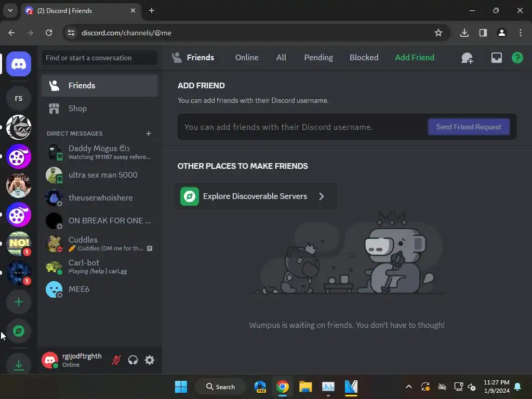The height and width of the screenshot is (399, 532).
Task: Open the first purple film reel server
Action: (19, 156)
